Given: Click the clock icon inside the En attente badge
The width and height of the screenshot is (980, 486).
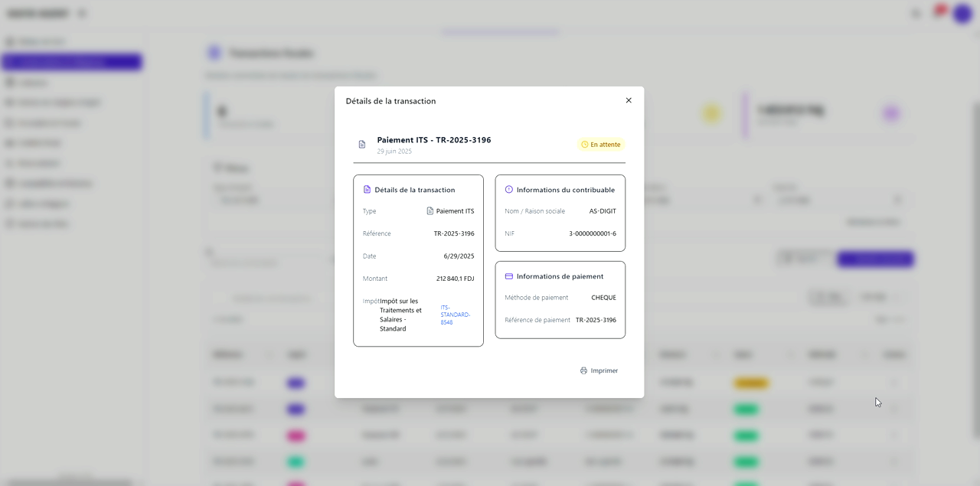Looking at the screenshot, I should coord(586,144).
